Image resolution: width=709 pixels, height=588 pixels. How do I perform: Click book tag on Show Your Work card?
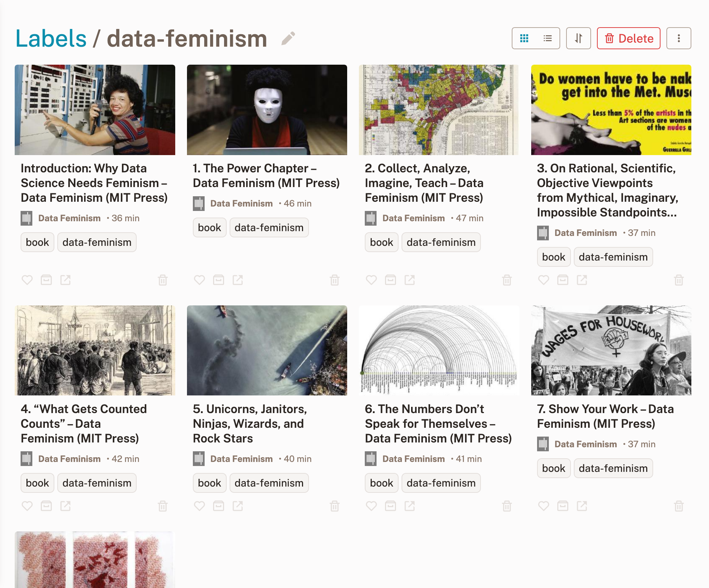click(554, 468)
